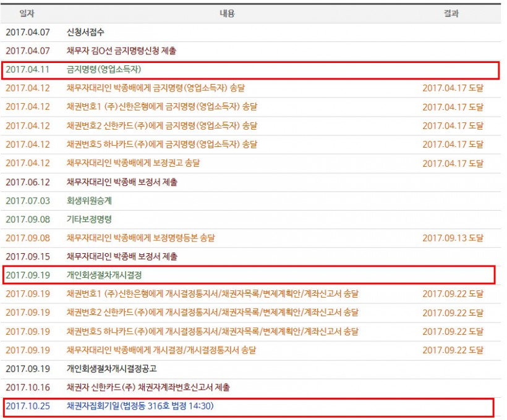The width and height of the screenshot is (507, 420).
Task: Click the '결과' column header
Action: pos(451,14)
